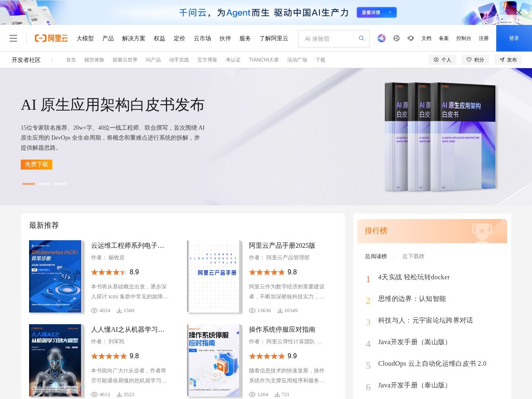Open ranking item 4天实战 轻松玩转docker
Image resolution: width=532 pixels, height=399 pixels.
click(x=414, y=277)
